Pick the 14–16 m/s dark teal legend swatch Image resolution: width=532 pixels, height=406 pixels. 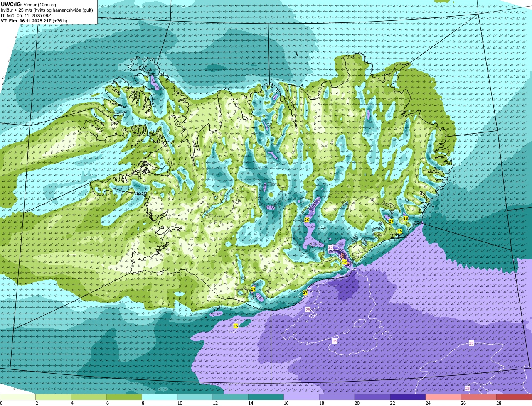click(266, 397)
